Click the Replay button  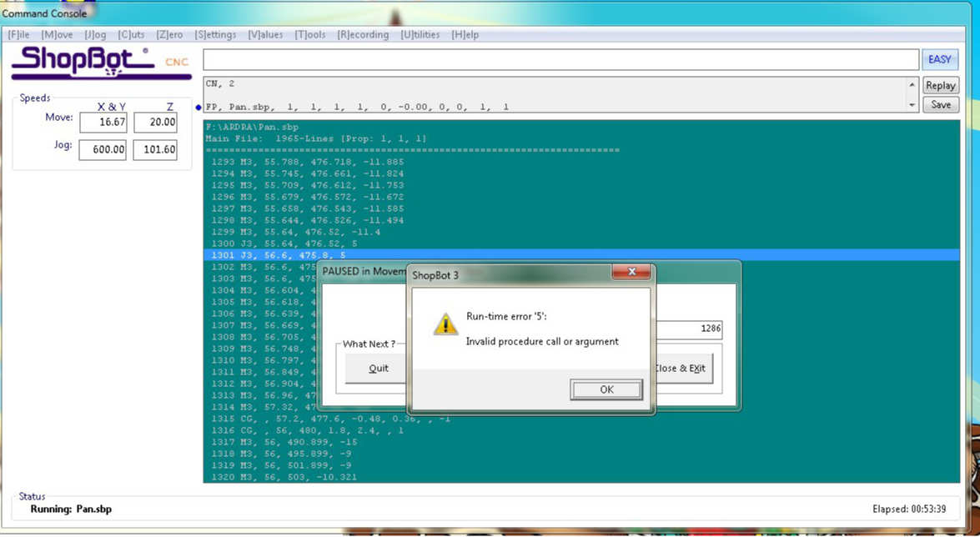[x=941, y=86]
